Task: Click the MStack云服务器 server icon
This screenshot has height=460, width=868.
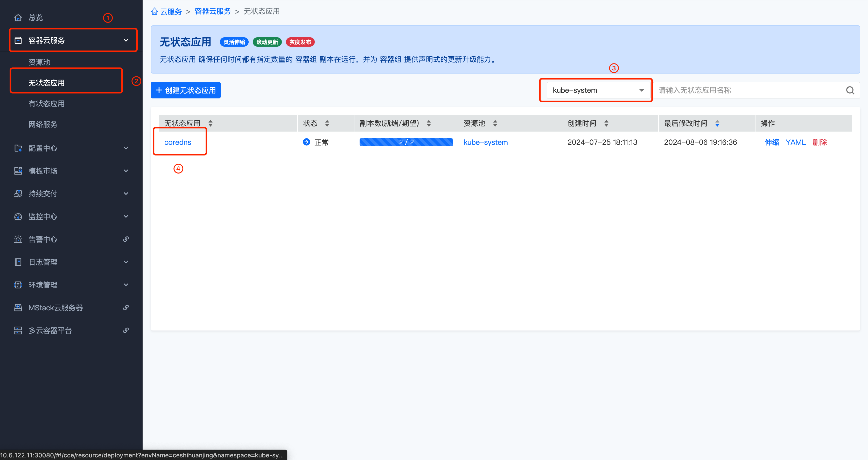Action: [18, 308]
